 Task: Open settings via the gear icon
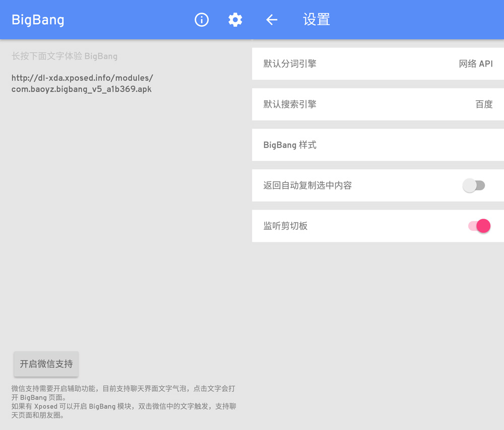pos(235,20)
